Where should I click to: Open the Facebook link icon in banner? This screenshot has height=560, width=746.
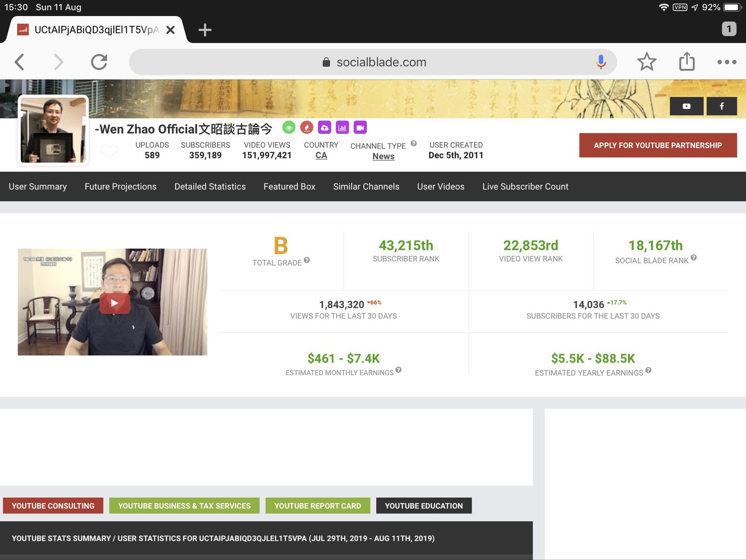click(721, 106)
